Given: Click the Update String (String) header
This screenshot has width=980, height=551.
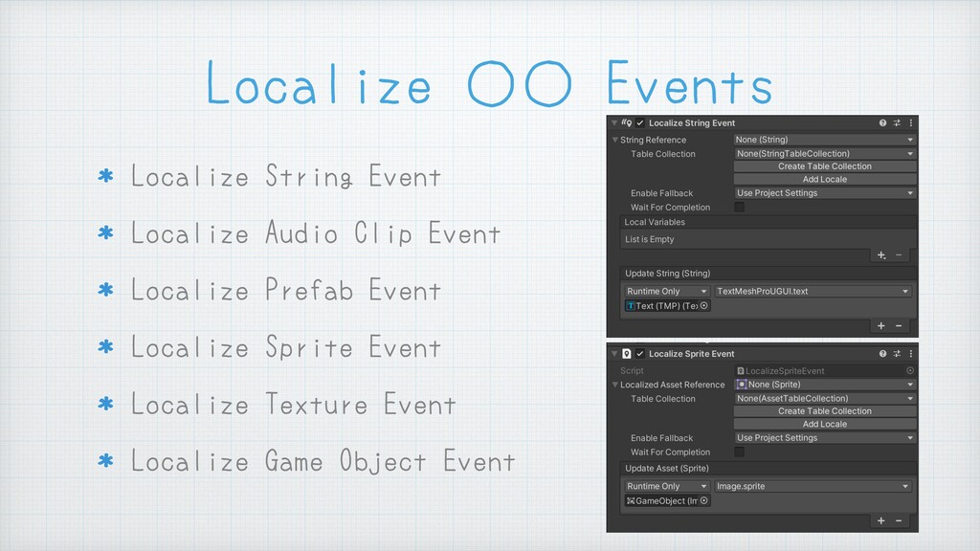Looking at the screenshot, I should click(768, 273).
